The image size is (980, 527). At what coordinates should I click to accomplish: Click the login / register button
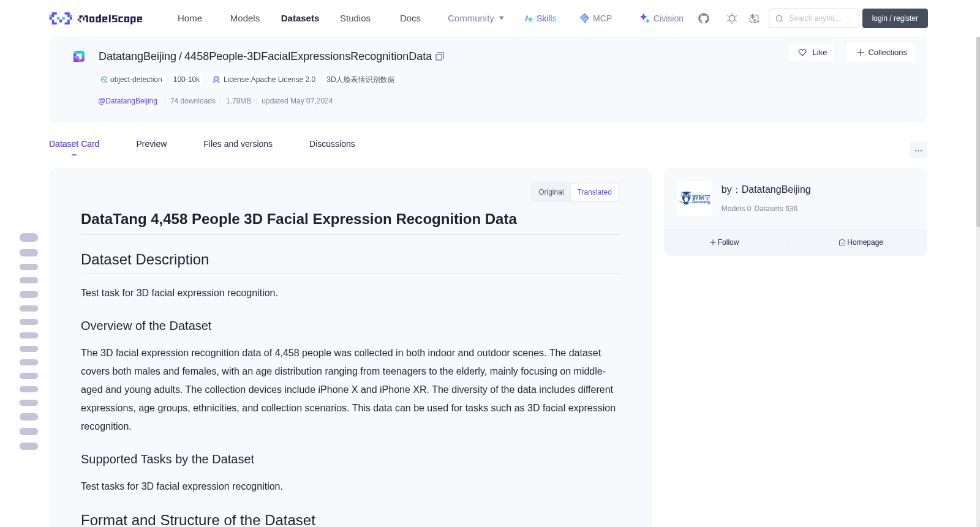[895, 18]
